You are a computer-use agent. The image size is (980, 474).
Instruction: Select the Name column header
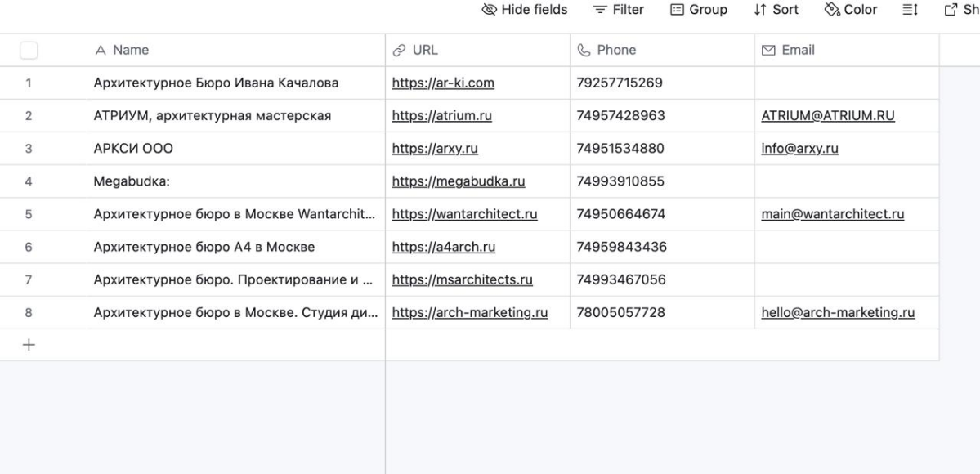click(x=237, y=50)
